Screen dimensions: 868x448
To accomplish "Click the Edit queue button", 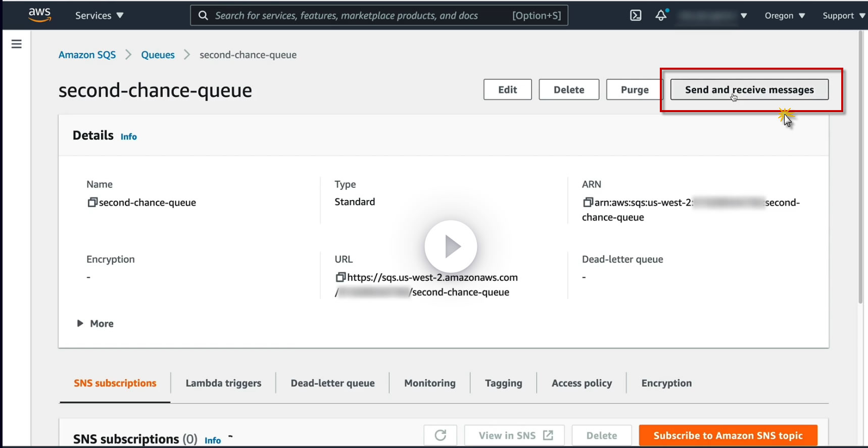I will (508, 89).
